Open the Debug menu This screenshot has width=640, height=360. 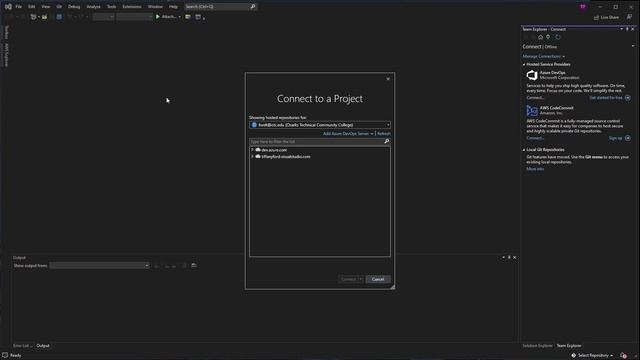click(x=74, y=7)
